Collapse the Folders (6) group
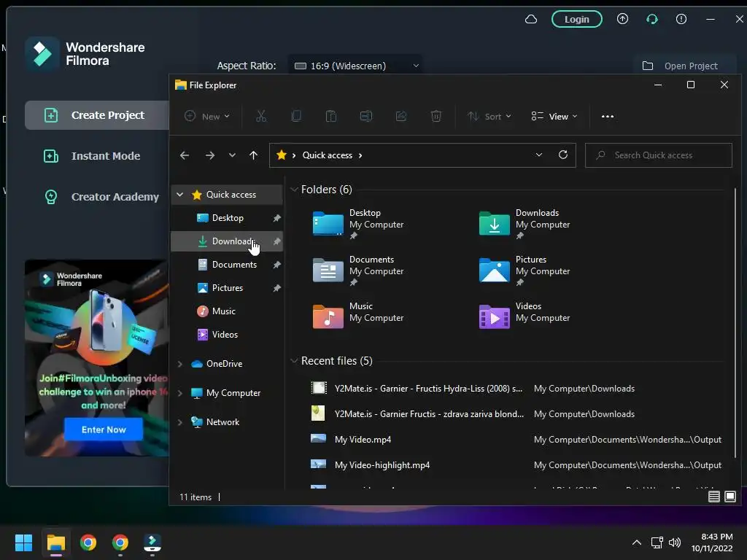 [294, 190]
